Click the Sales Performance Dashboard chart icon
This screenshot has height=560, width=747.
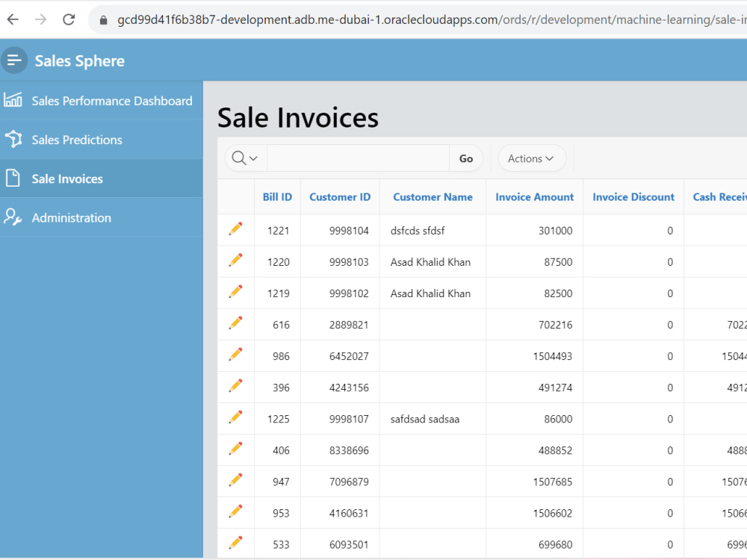click(13, 100)
